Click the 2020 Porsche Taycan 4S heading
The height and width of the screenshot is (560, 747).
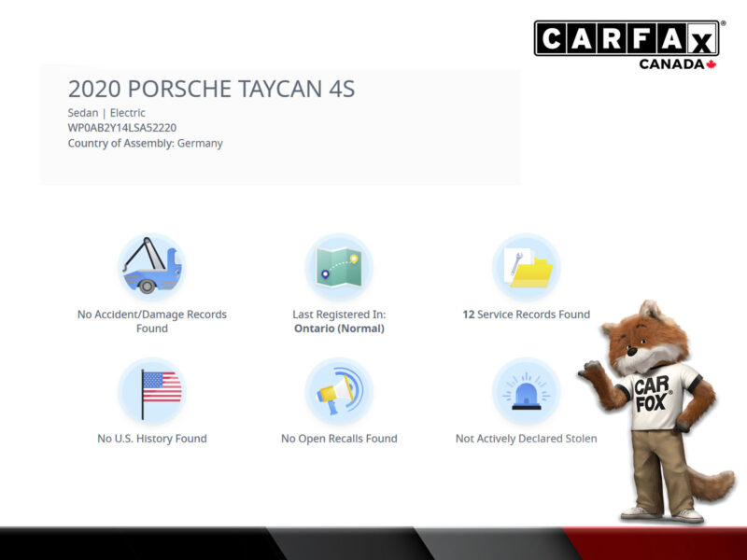pyautogui.click(x=211, y=90)
